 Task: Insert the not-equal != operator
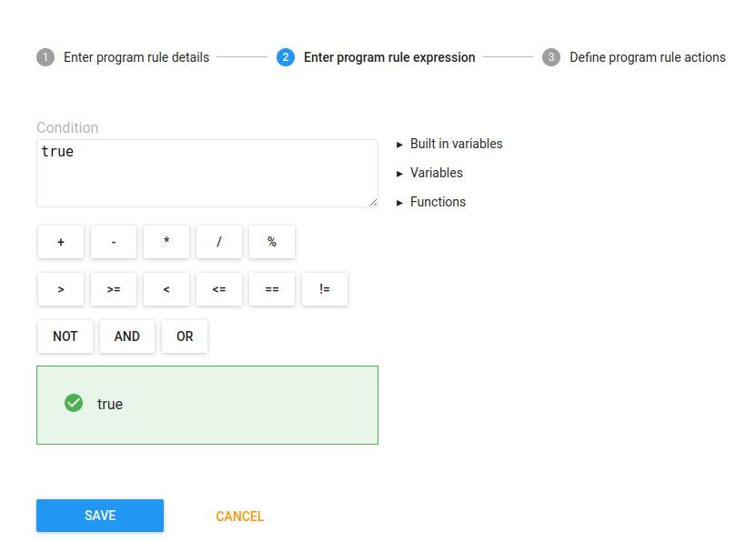pos(325,289)
